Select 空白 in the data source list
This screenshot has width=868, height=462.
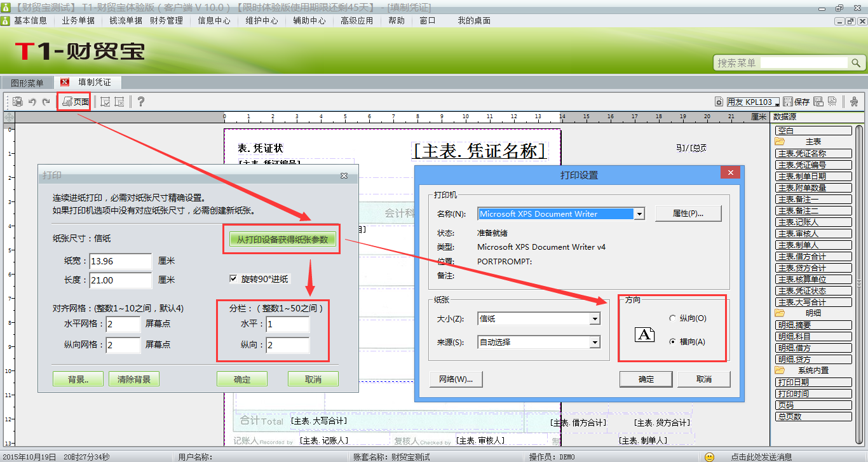(x=813, y=130)
